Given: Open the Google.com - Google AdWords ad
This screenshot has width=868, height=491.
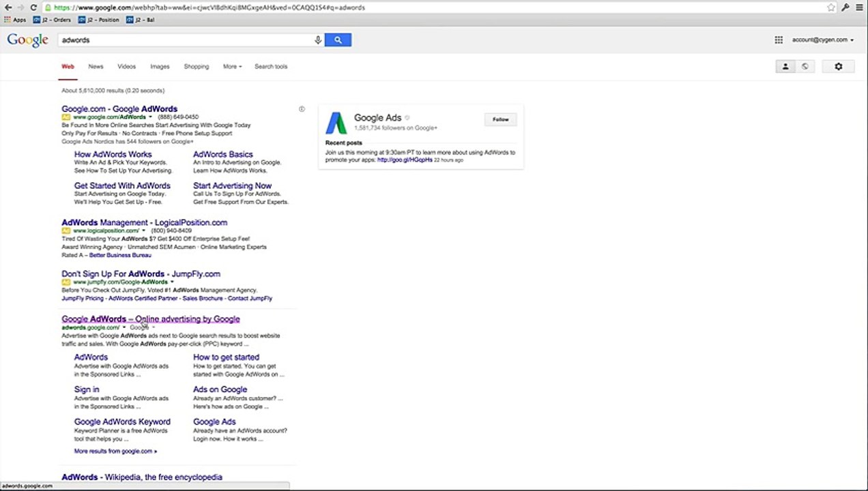Looking at the screenshot, I should point(119,109).
